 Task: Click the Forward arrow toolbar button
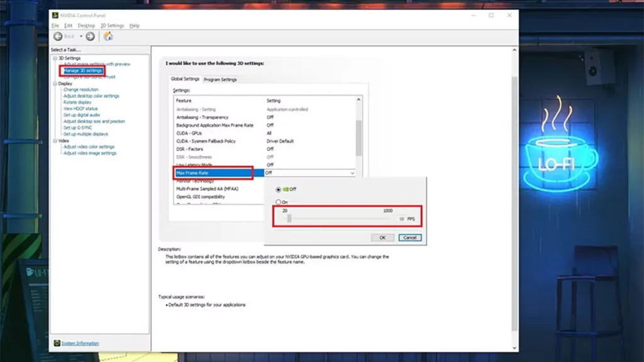(x=91, y=36)
